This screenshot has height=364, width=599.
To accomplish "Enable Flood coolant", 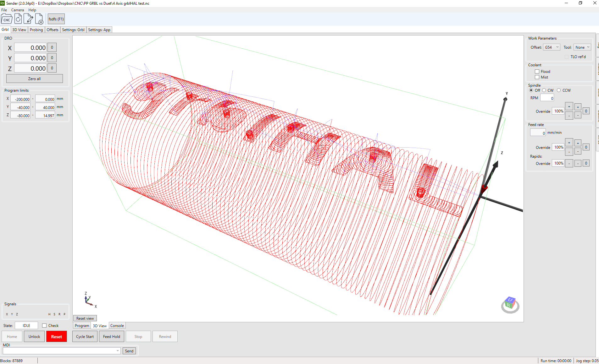I will (537, 71).
